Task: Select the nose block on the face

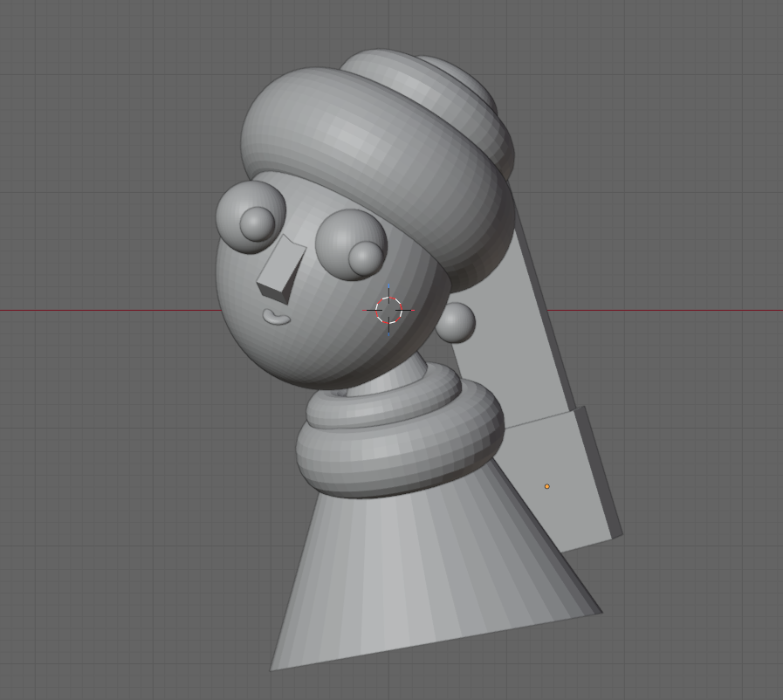Action: click(x=281, y=270)
